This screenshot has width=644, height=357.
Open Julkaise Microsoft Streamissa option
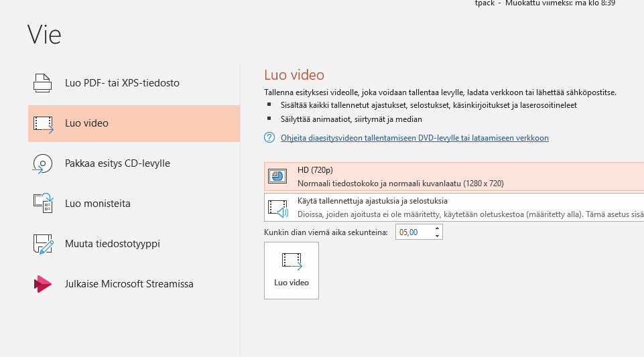click(x=129, y=284)
